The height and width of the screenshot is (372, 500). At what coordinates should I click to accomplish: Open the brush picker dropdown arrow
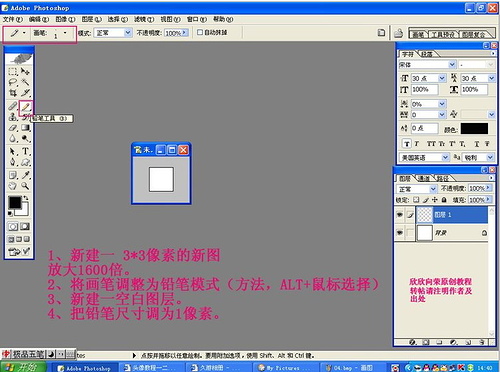coord(65,33)
